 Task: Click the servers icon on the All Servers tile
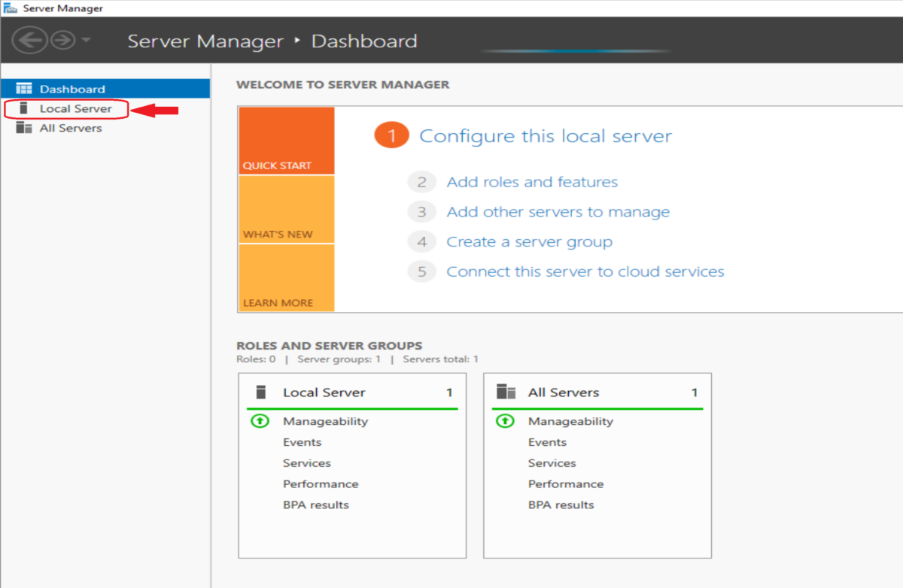click(x=506, y=392)
